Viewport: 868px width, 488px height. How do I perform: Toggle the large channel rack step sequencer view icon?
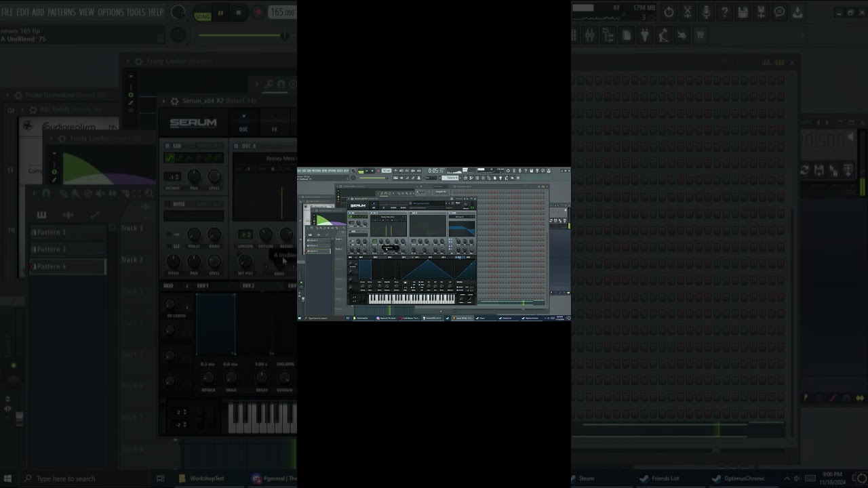(x=780, y=62)
